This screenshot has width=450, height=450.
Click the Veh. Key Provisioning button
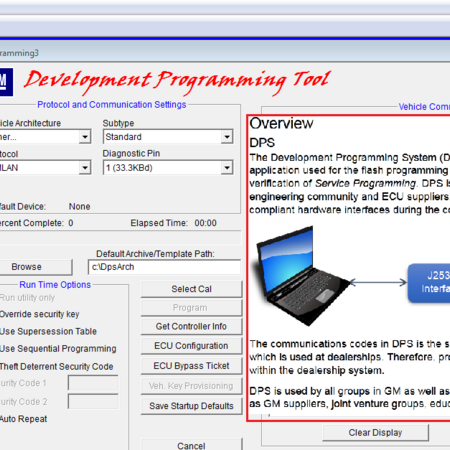(191, 386)
